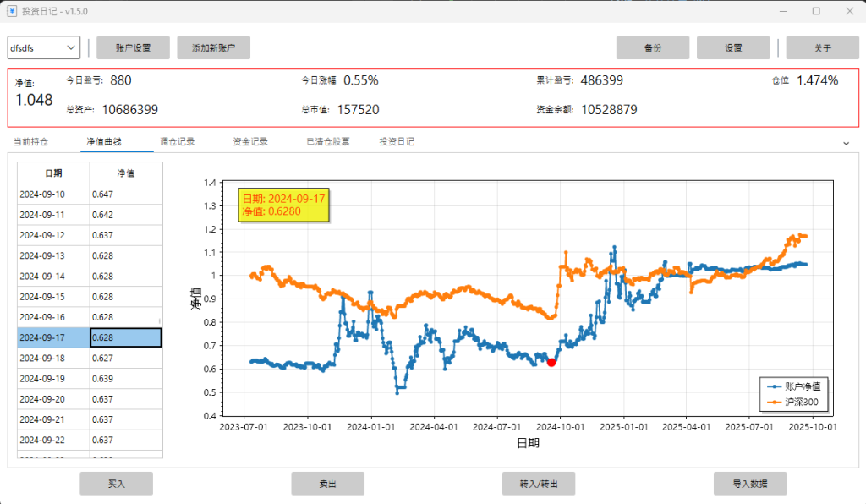Image resolution: width=866 pixels, height=504 pixels.
Task: Show the 关于 about dialog
Action: pyautogui.click(x=822, y=48)
